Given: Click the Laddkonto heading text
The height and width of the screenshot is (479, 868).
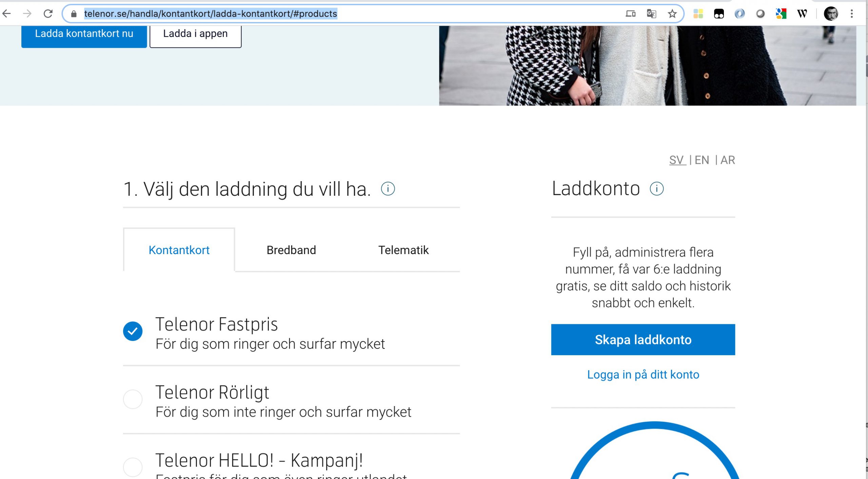Looking at the screenshot, I should pyautogui.click(x=596, y=189).
